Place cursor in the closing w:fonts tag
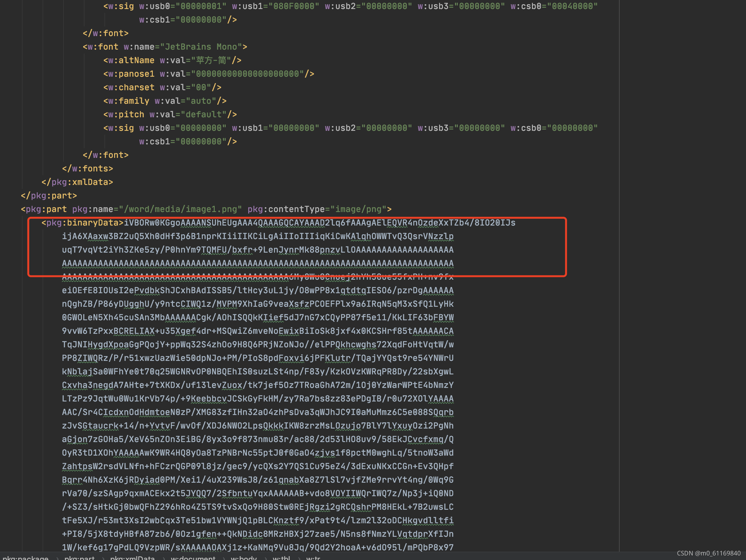The height and width of the screenshot is (560, 746). 88,169
